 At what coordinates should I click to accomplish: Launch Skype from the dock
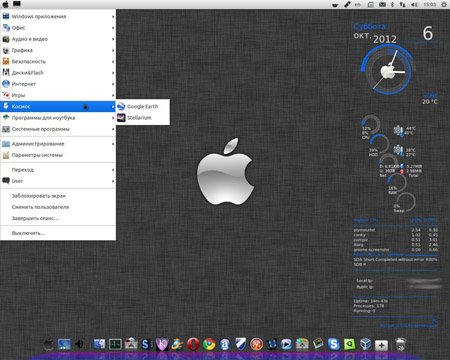tap(333, 344)
